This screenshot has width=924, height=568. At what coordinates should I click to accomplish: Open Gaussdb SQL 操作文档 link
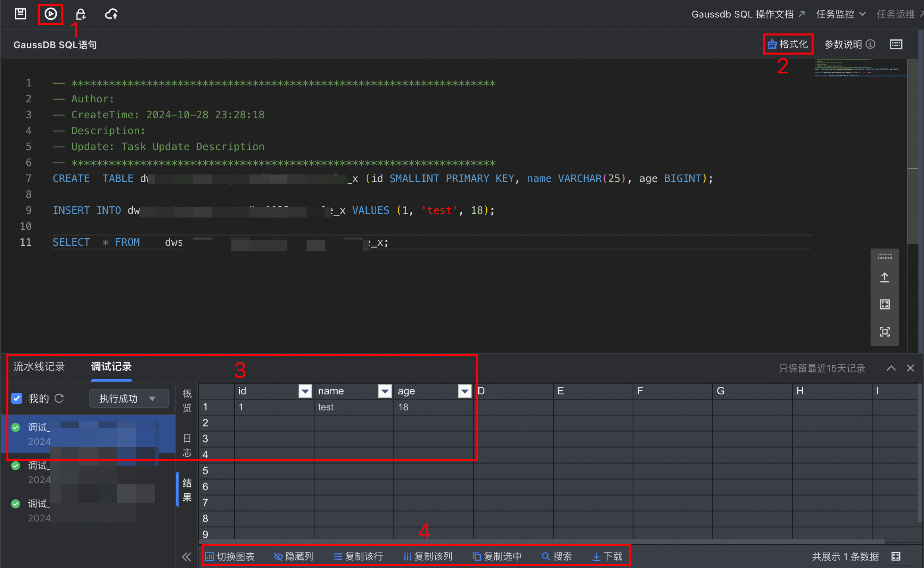pos(748,14)
